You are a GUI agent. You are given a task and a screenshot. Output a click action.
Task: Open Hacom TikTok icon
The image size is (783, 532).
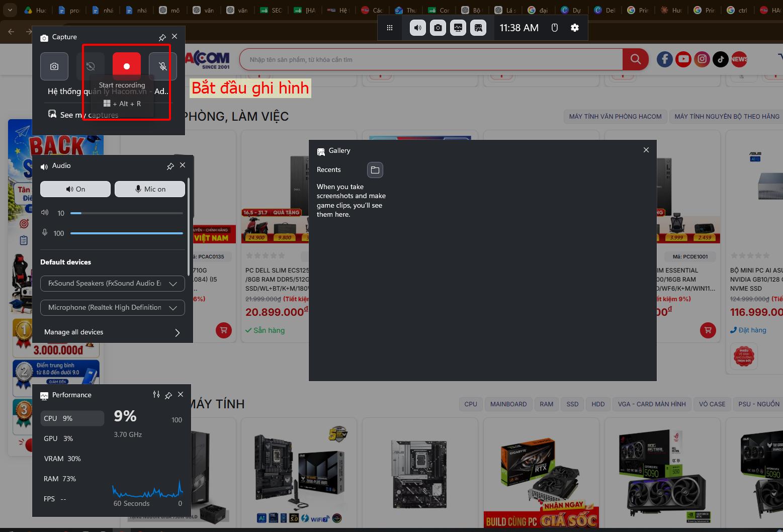(721, 59)
